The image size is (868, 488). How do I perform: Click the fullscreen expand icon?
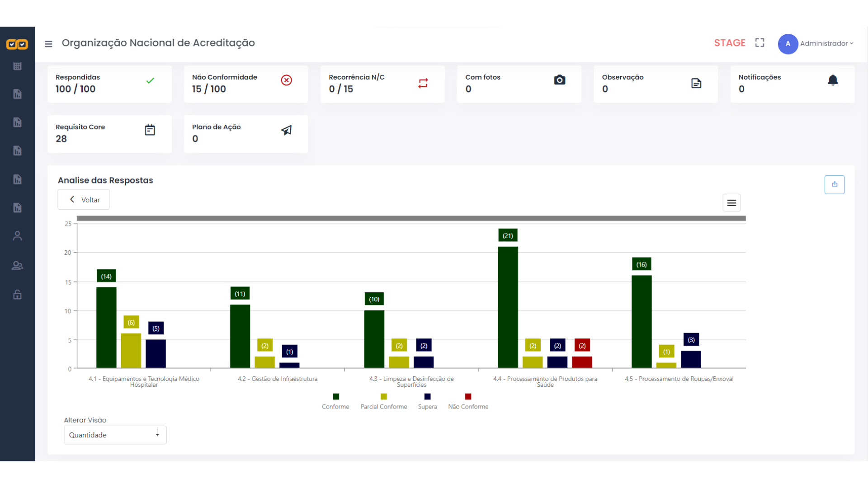tap(760, 43)
